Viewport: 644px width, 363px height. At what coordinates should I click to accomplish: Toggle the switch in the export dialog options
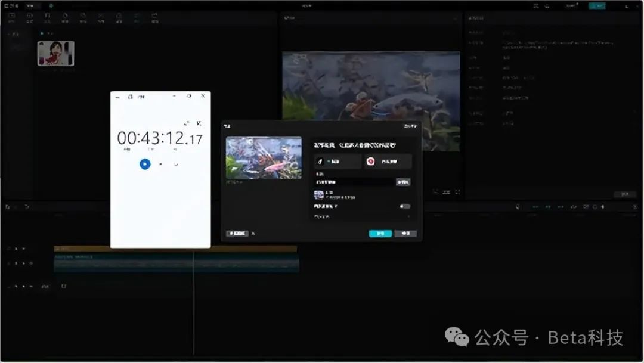click(405, 206)
